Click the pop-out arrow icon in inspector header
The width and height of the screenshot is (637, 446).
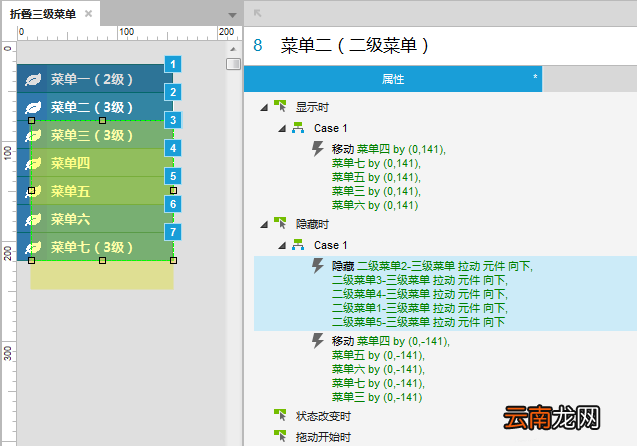point(257,13)
